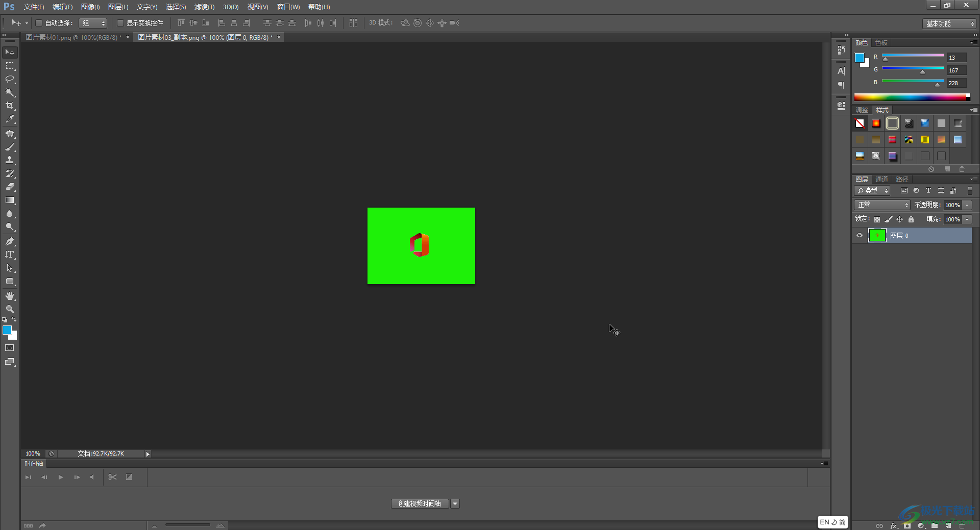Go to first frame in timeline
Image resolution: width=980 pixels, height=530 pixels.
28,477
